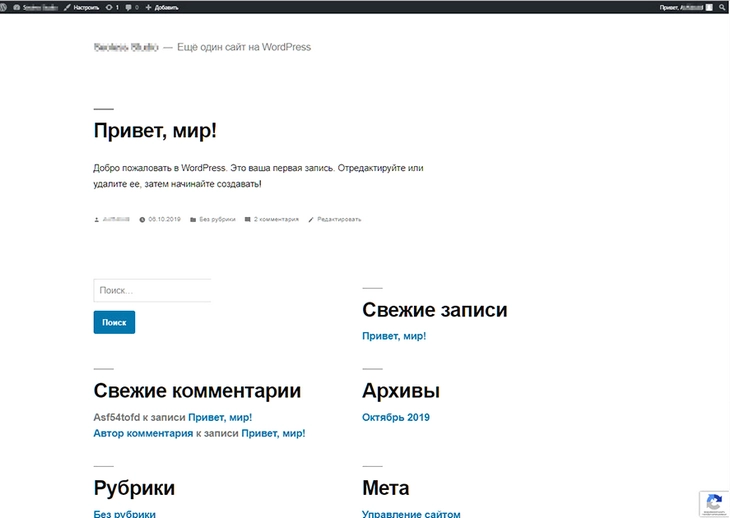Open the Настроить customizer link
Screen dimensions: 730x518
[x=81, y=6]
